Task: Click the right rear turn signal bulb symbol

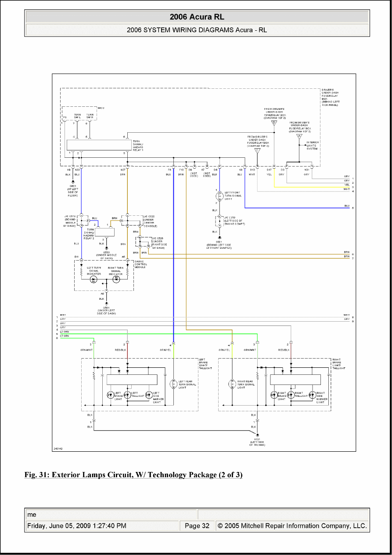Action: pyautogui.click(x=233, y=384)
